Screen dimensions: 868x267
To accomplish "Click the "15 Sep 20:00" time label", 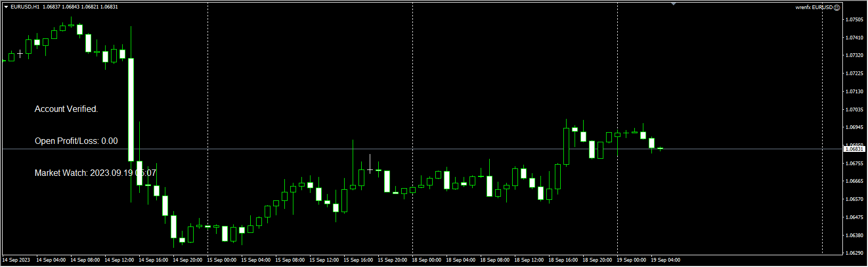I will pyautogui.click(x=393, y=260).
